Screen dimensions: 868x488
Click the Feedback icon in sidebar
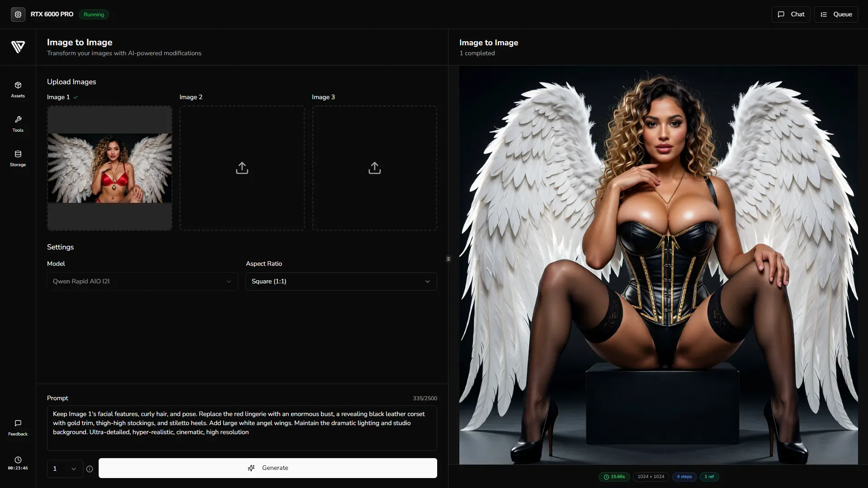[18, 424]
